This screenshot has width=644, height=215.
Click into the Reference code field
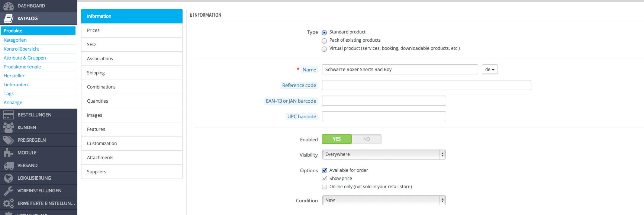coord(426,85)
